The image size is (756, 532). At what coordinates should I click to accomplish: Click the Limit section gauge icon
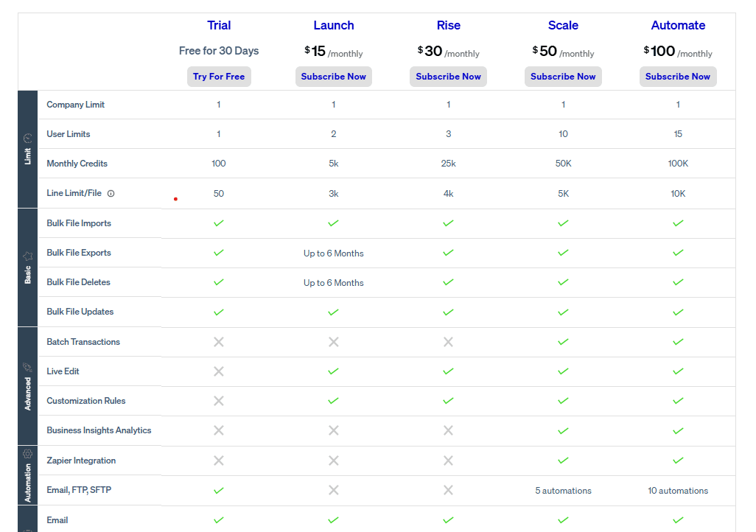28,138
